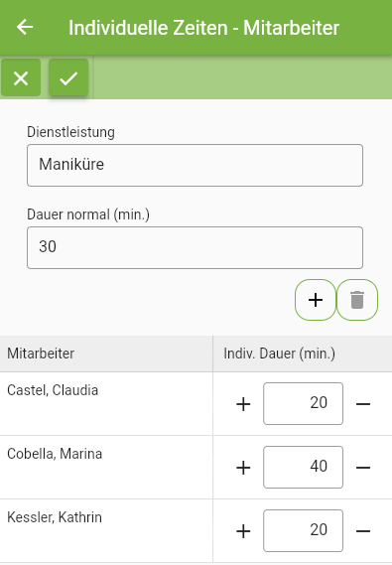Focus the Dauer normal field showing 30
This screenshot has width=392, height=565.
pos(195,247)
